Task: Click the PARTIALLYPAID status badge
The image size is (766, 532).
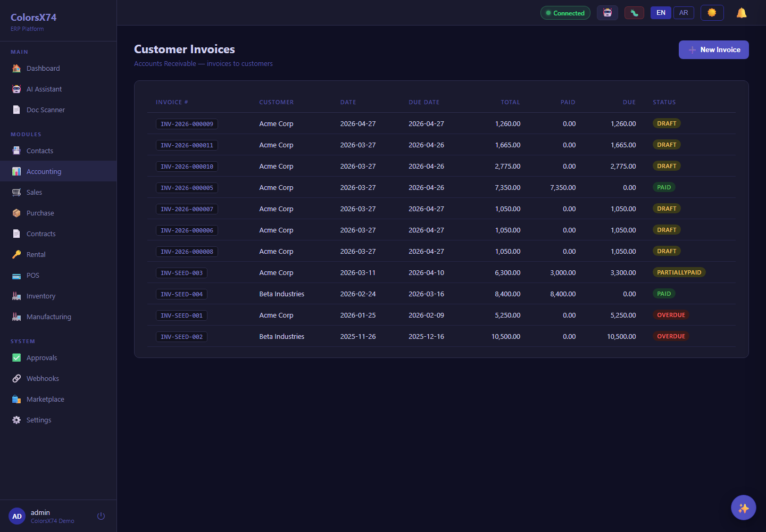Action: 679,272
